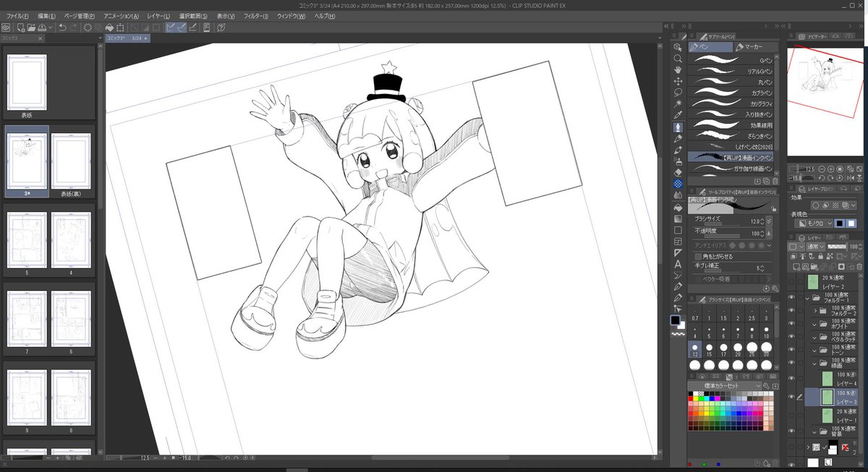Toggle transparent color checker swatch
868x472 pixels.
point(678,335)
